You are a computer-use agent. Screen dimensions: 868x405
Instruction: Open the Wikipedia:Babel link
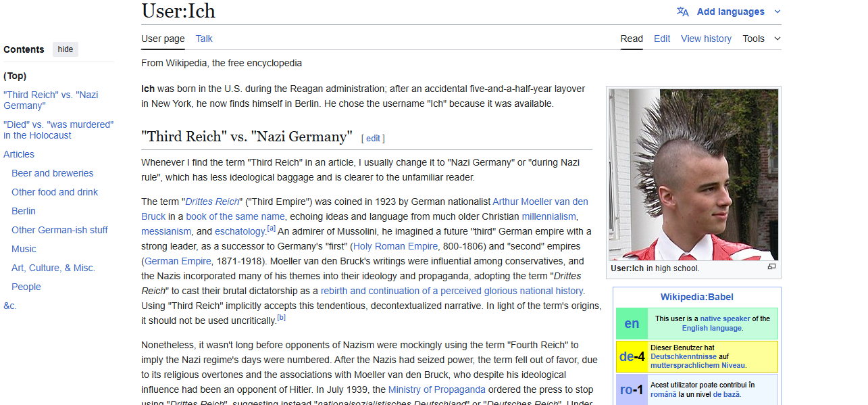click(697, 297)
